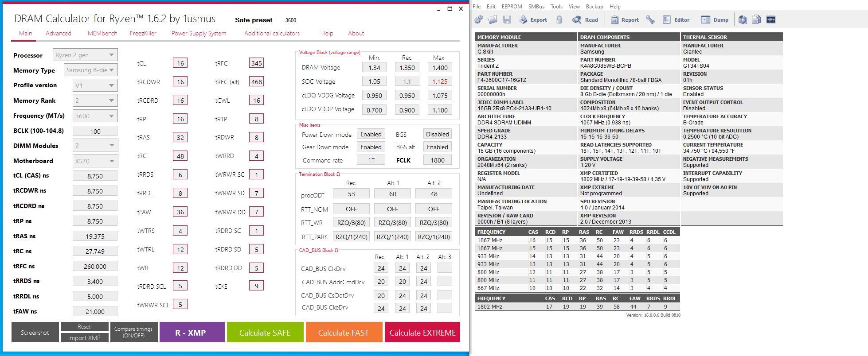
Task: Switch to the Advanced tab
Action: click(59, 33)
